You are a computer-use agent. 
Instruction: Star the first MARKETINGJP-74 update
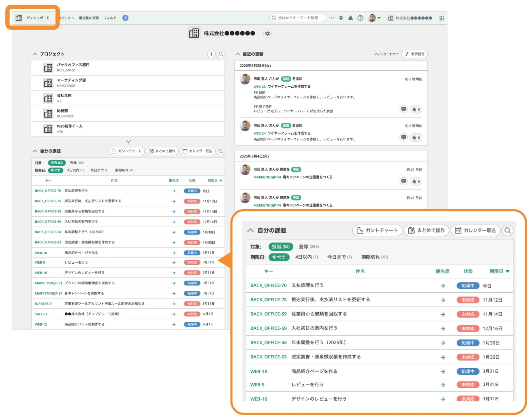pos(416,181)
